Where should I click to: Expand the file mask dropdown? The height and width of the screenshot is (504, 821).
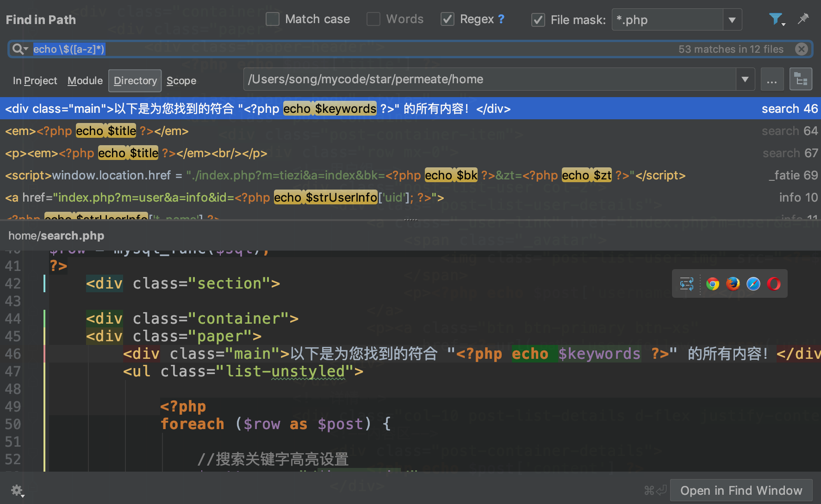(732, 20)
